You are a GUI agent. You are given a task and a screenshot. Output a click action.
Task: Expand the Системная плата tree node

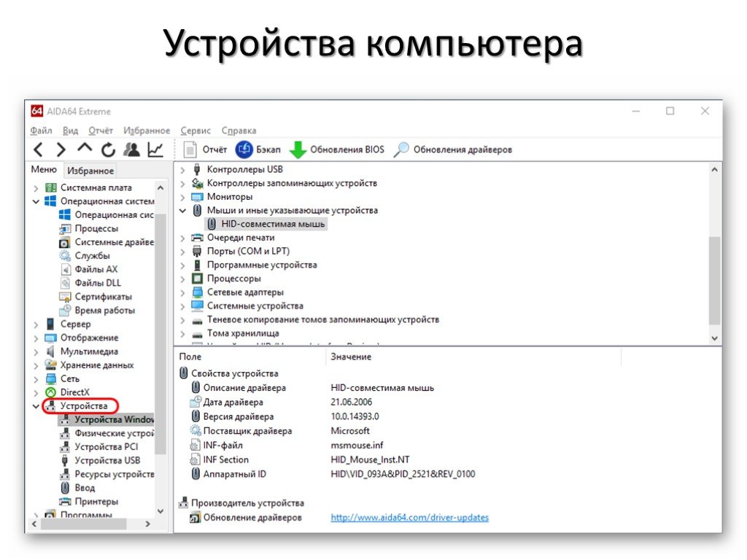pos(36,188)
